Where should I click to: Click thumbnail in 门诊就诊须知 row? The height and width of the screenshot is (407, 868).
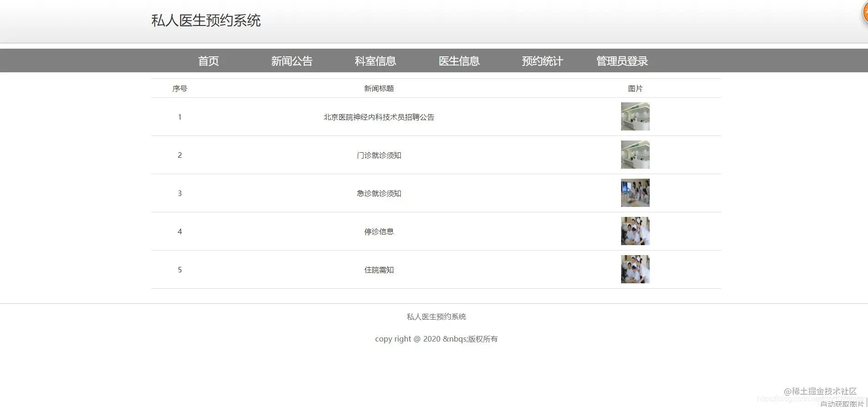(635, 155)
